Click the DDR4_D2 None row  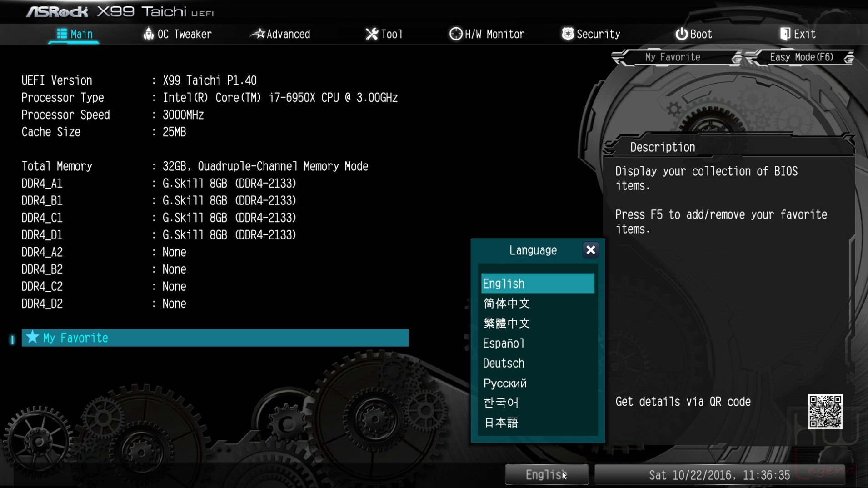pos(104,304)
